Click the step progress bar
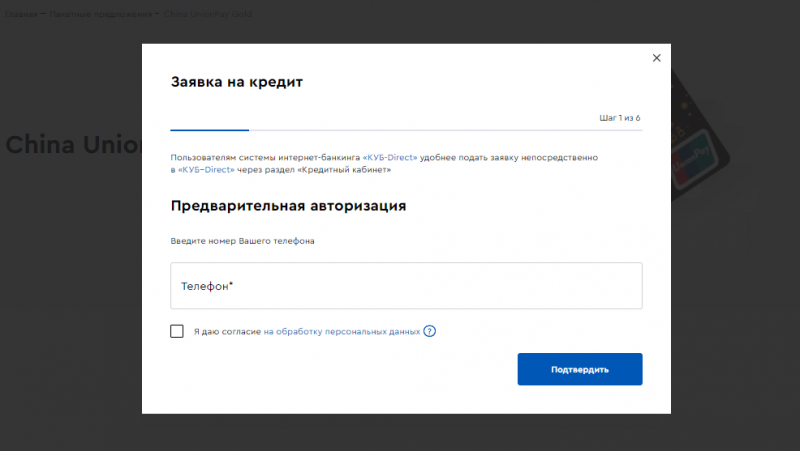800x451 pixels. 406,130
